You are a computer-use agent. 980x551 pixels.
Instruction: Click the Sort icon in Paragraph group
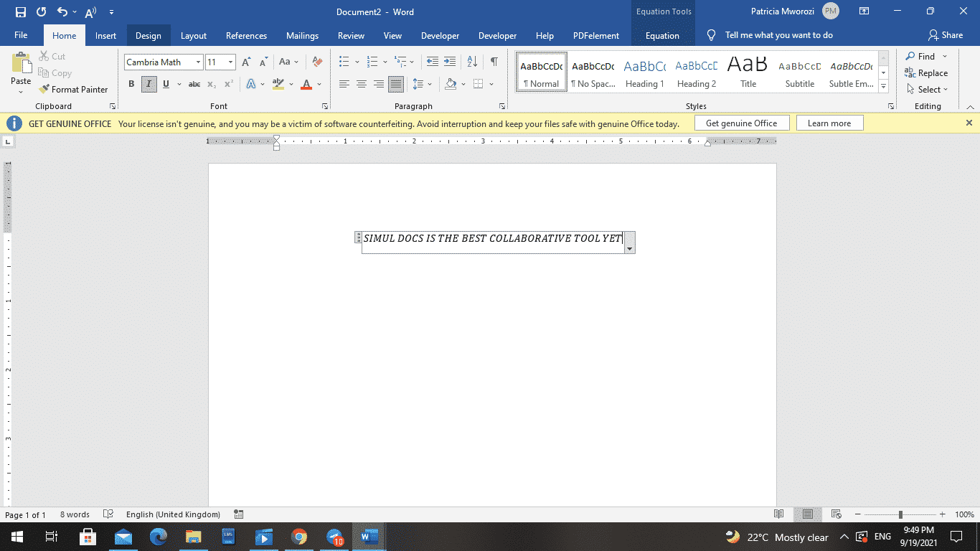(x=471, y=62)
